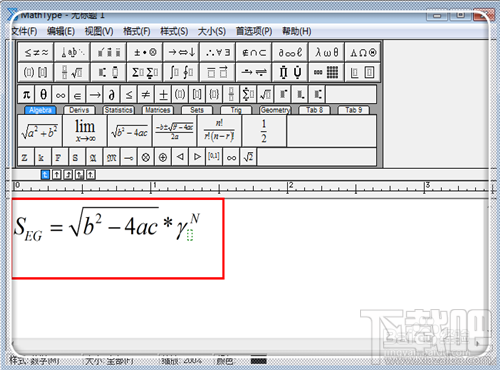500x370 pixels.
Task: Click the subscript placeholder under gamma
Action: (190, 235)
